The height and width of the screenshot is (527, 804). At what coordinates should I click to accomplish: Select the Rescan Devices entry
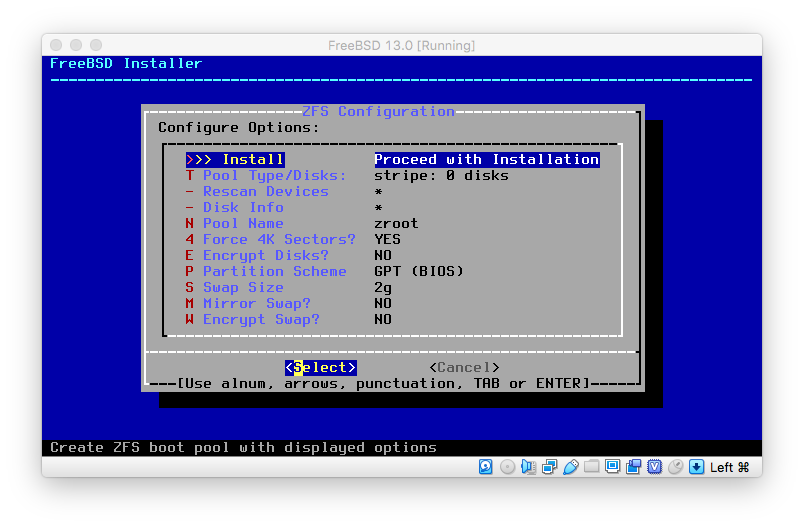[x=265, y=192]
